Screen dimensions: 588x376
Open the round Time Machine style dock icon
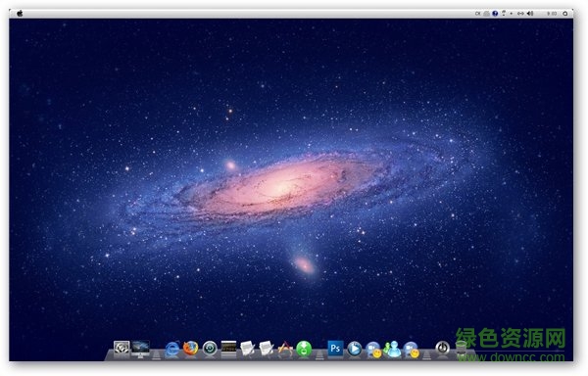pyautogui.click(x=210, y=349)
